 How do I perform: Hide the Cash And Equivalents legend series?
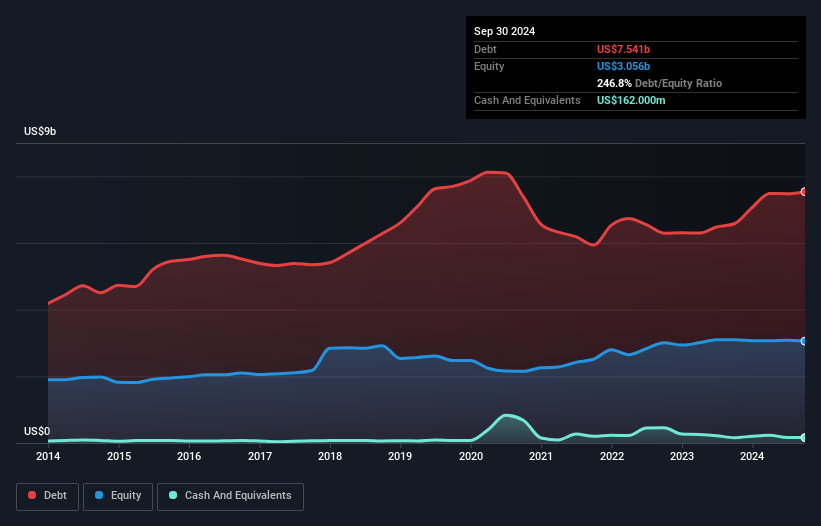229,495
